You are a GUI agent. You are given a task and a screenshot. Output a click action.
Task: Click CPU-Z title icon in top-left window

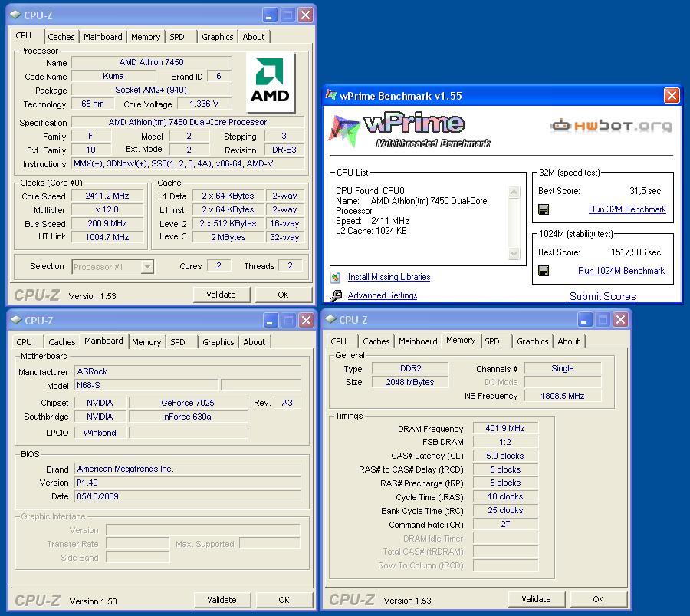pyautogui.click(x=16, y=15)
